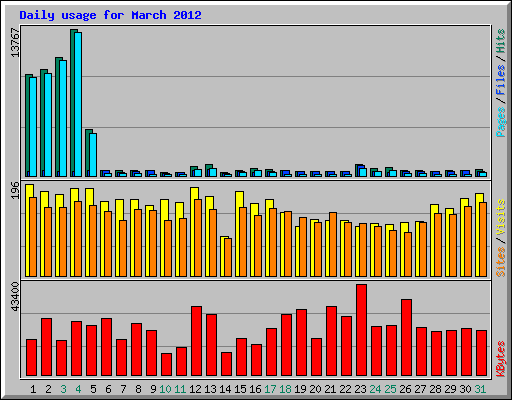Viewport: 512px width, 400px height.
Task: Click day label 20 on the x-axis
Action: pyautogui.click(x=315, y=389)
